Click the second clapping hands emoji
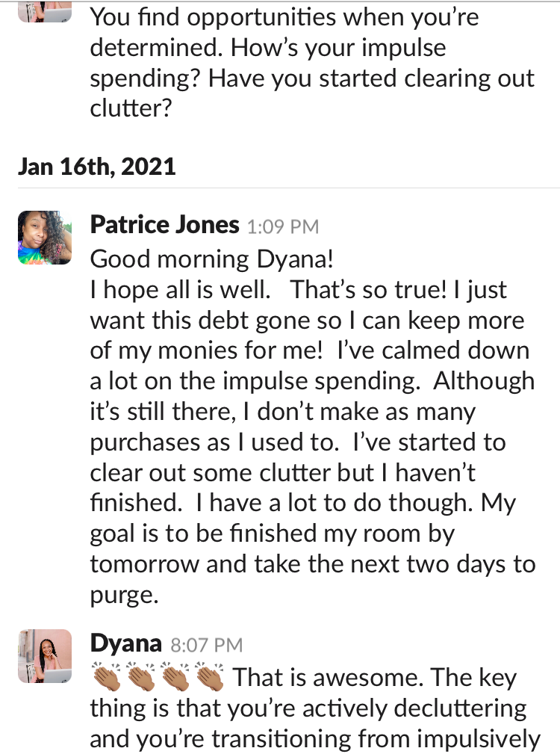 pyautogui.click(x=140, y=677)
